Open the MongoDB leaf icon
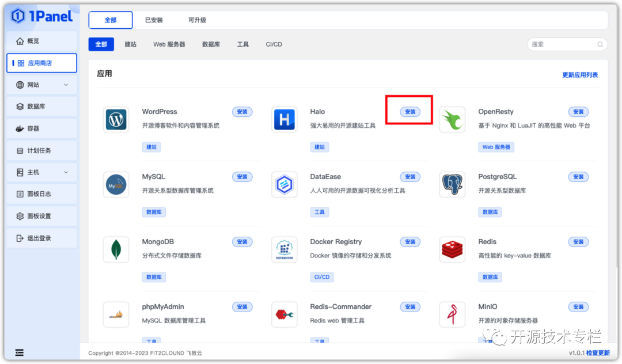 click(116, 249)
